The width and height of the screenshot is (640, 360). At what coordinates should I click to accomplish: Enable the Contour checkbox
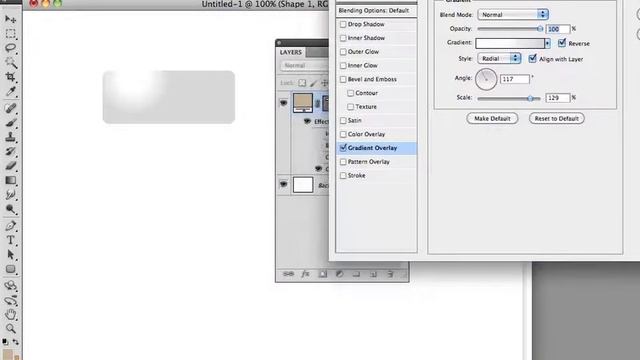click(350, 93)
